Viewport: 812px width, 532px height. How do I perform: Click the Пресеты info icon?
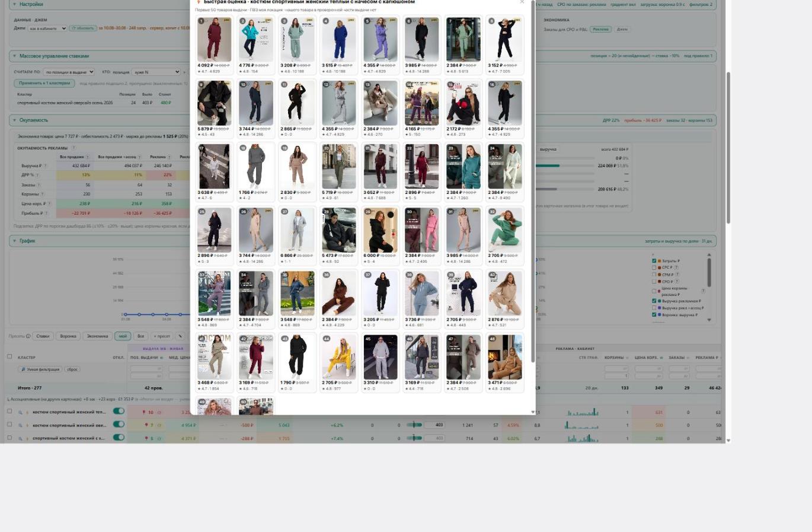pos(28,336)
